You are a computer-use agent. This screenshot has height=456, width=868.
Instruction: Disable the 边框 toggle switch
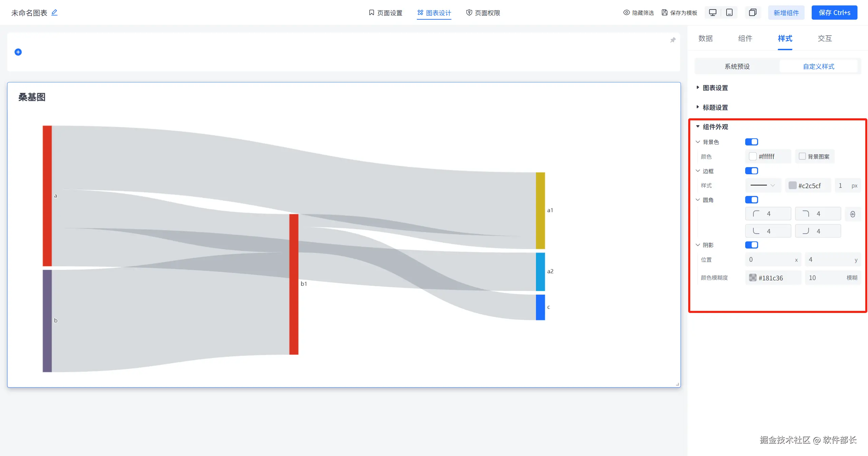pyautogui.click(x=751, y=171)
